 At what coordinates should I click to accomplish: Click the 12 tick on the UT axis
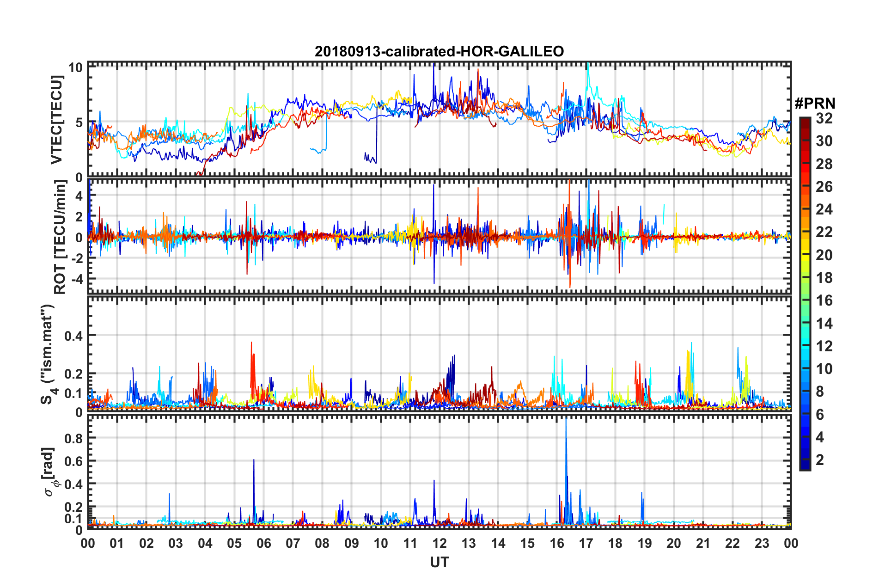click(x=439, y=543)
